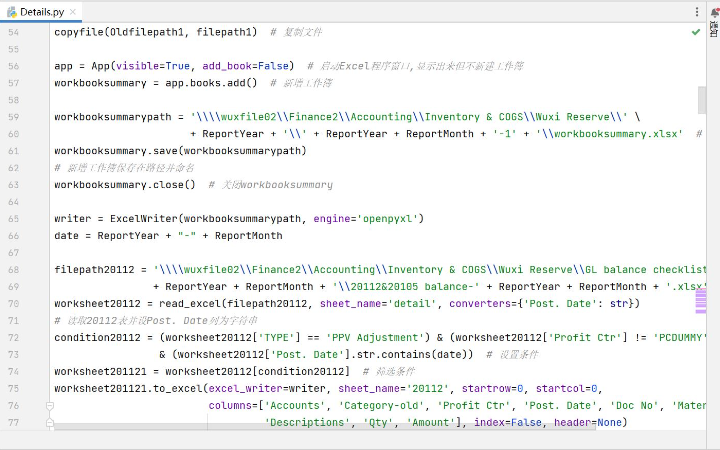This screenshot has height=450, width=720.
Task: Open the editor tabs options menu
Action: tap(697, 12)
